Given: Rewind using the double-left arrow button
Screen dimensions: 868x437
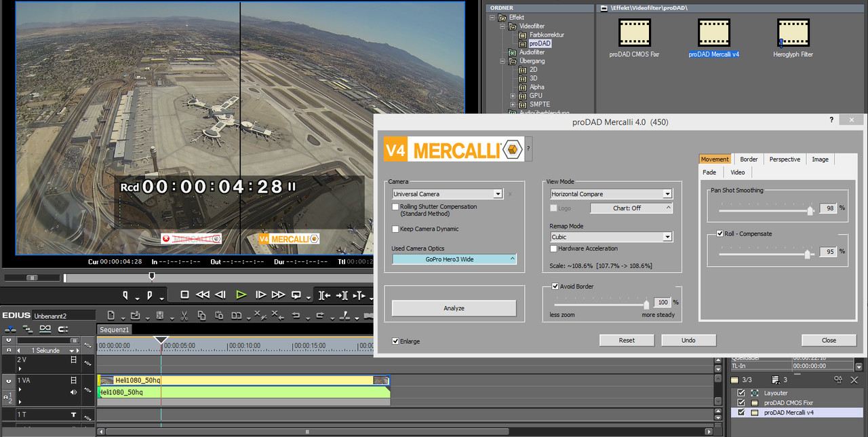Looking at the screenshot, I should [x=202, y=295].
